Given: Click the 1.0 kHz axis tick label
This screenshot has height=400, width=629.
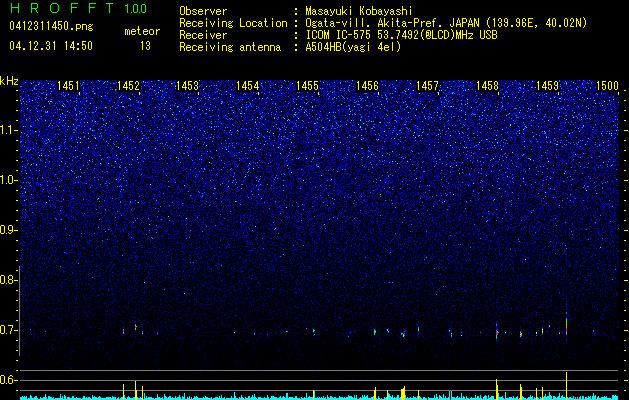Looking at the screenshot, I should click(8, 180).
